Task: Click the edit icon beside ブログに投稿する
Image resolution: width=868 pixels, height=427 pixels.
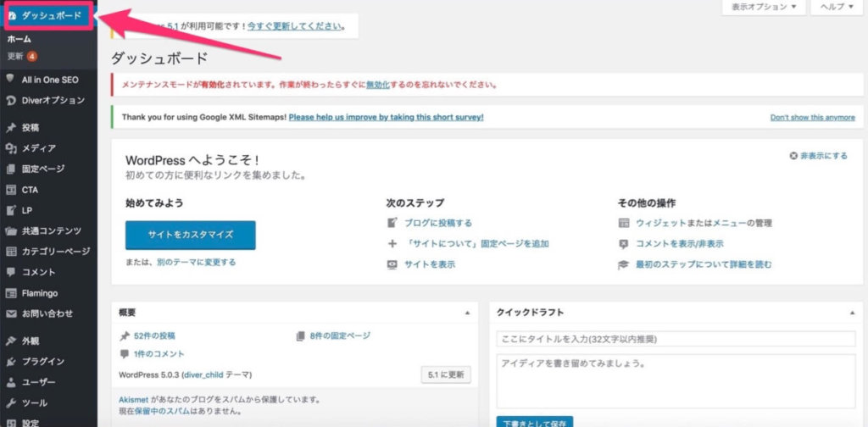Action: pyautogui.click(x=392, y=223)
